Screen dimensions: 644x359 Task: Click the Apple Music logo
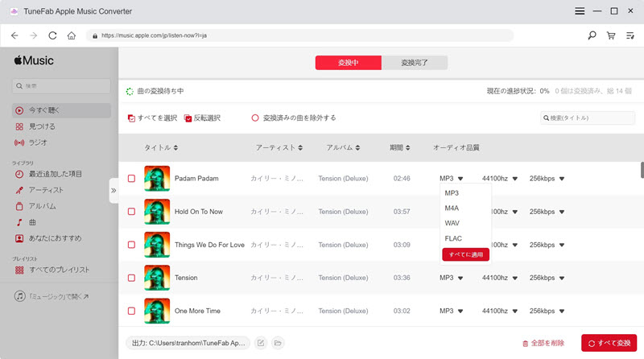[34, 60]
